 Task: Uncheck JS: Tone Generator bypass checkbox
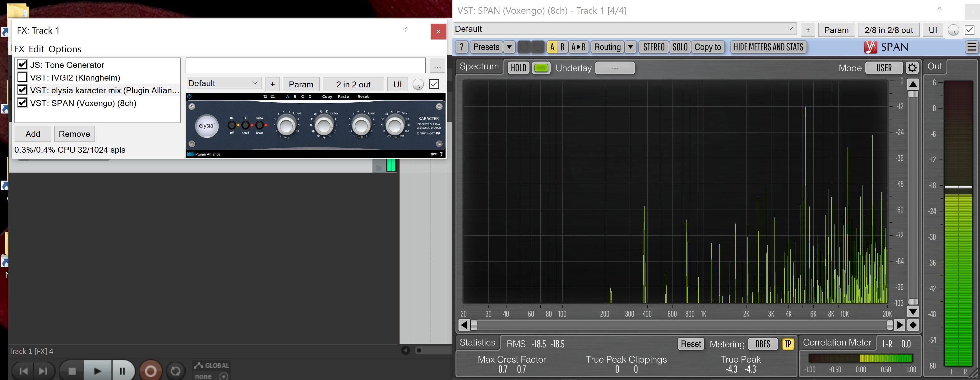tap(22, 64)
